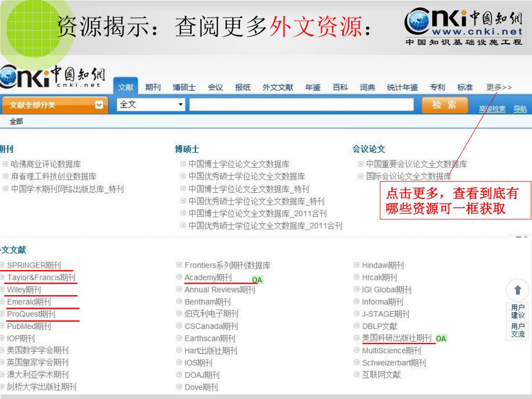Image resolution: width=532 pixels, height=399 pixels.
Task: Switch to the 标准 tab
Action: (465, 87)
